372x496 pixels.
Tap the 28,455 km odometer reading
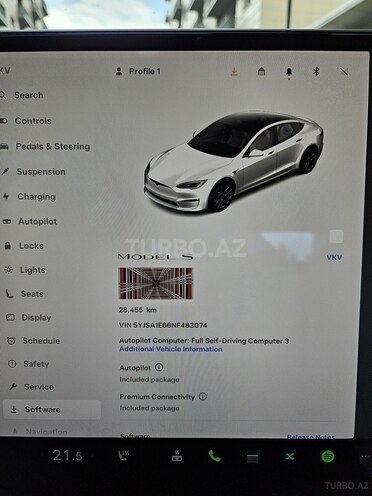pos(138,310)
